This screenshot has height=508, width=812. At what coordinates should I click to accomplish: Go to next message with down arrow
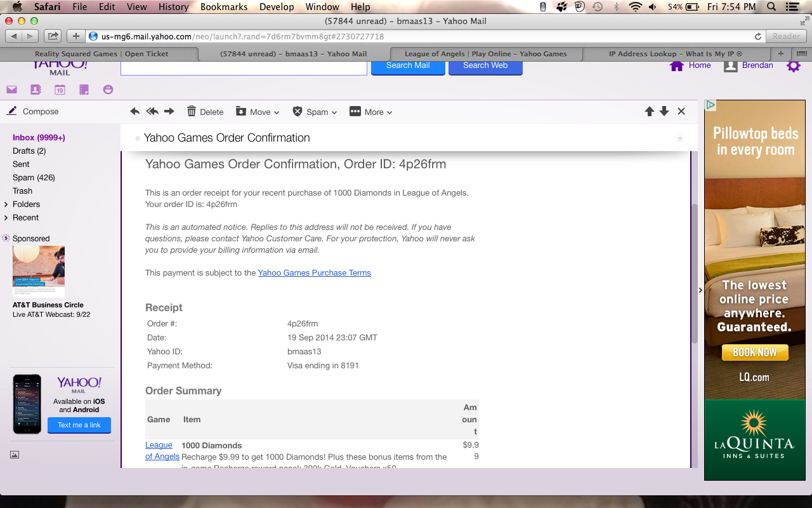664,112
